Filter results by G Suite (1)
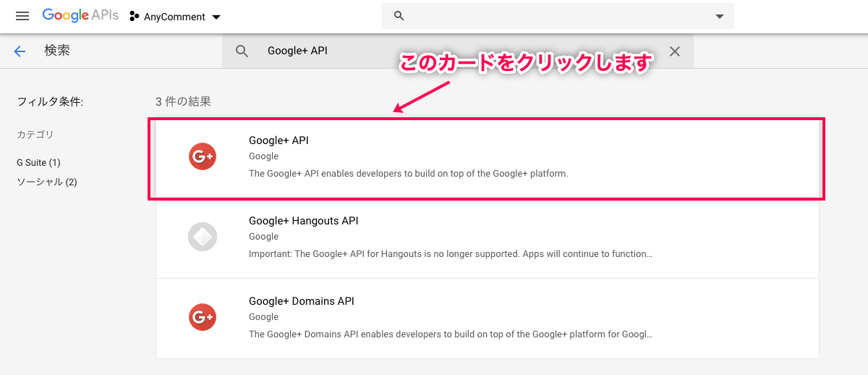Viewport: 868px width, 375px height. tap(38, 162)
